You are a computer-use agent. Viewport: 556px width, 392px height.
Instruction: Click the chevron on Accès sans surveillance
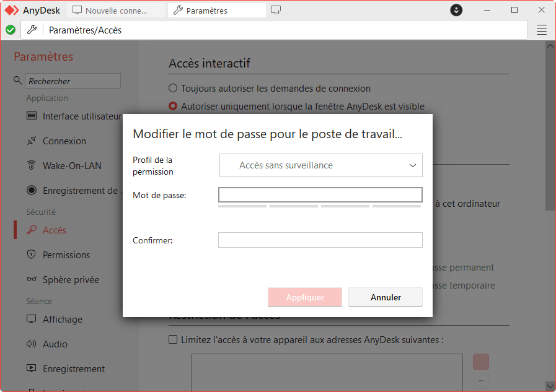[413, 165]
